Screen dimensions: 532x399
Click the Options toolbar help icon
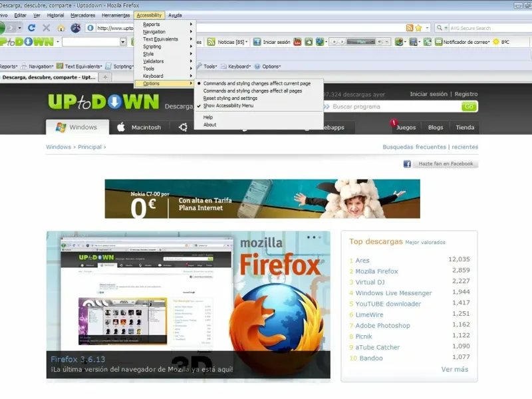[x=257, y=66]
